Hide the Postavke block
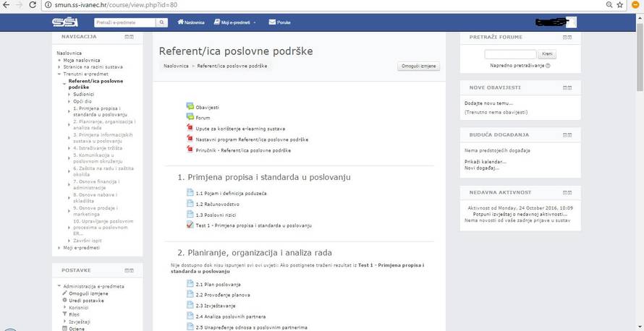Screen dimensions: 644x331 (127, 271)
